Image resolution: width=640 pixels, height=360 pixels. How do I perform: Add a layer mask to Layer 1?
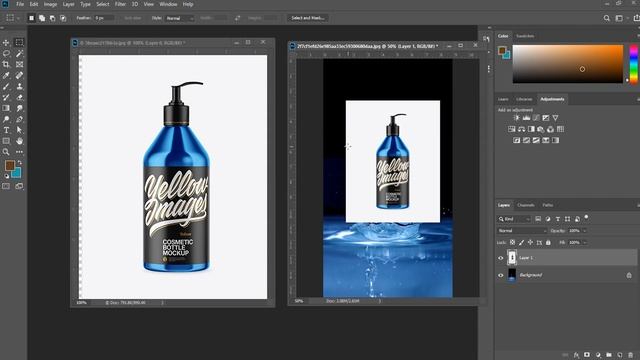coord(587,355)
